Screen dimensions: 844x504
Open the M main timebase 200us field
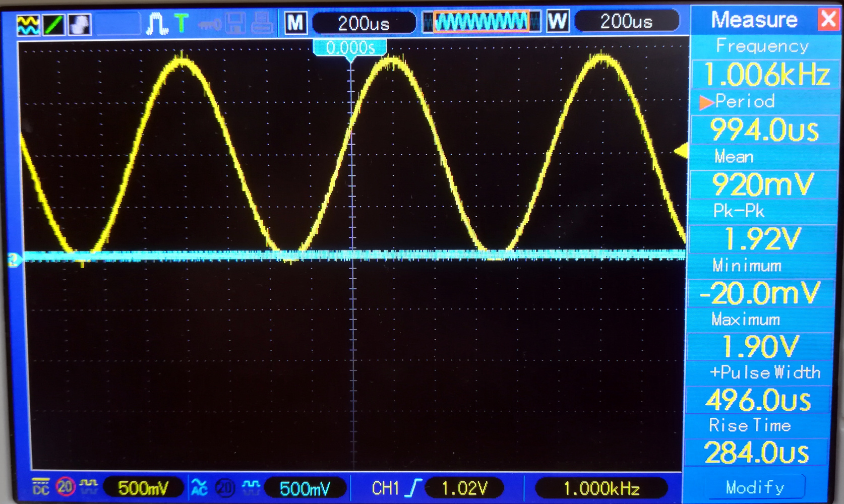tap(364, 23)
